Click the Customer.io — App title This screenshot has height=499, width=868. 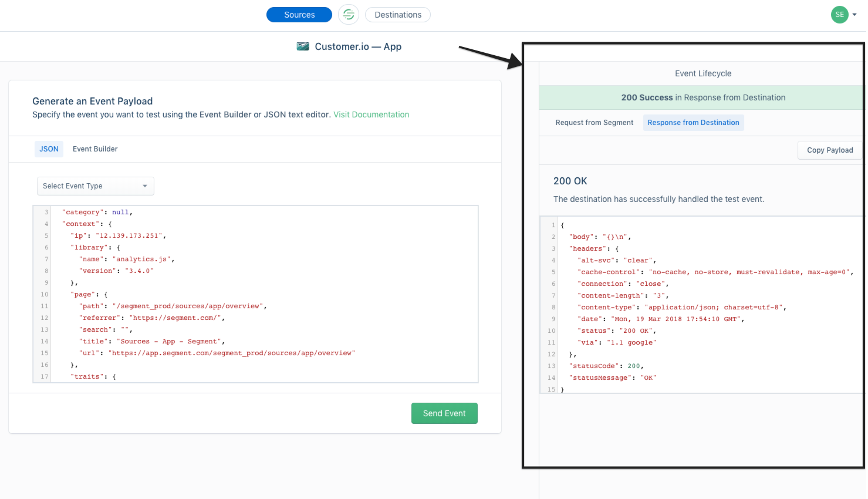pyautogui.click(x=358, y=46)
